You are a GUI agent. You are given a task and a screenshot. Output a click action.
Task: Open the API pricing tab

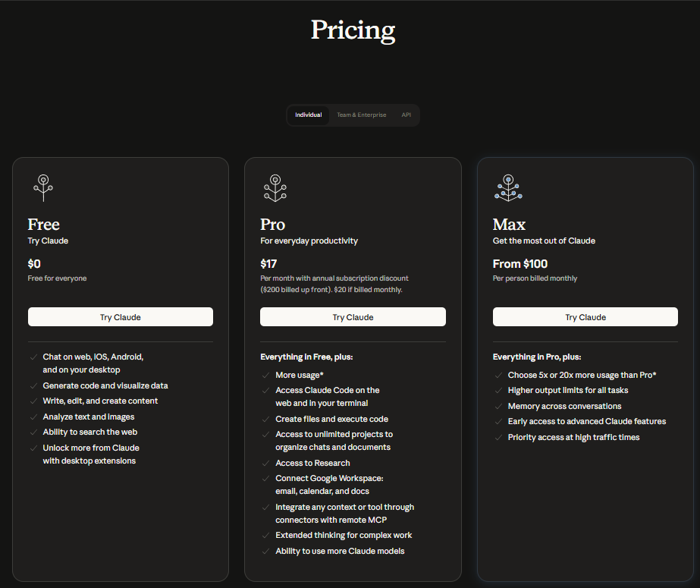pos(407,115)
